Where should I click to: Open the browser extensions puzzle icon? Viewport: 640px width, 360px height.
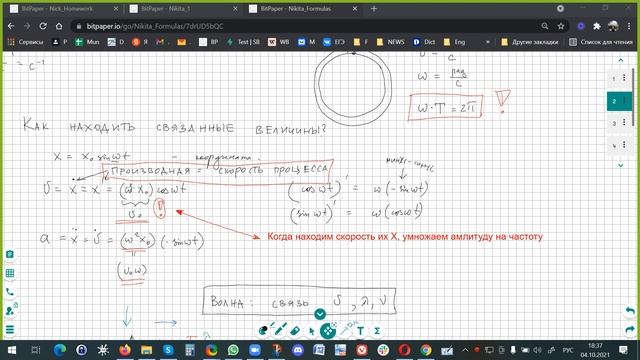(x=597, y=26)
